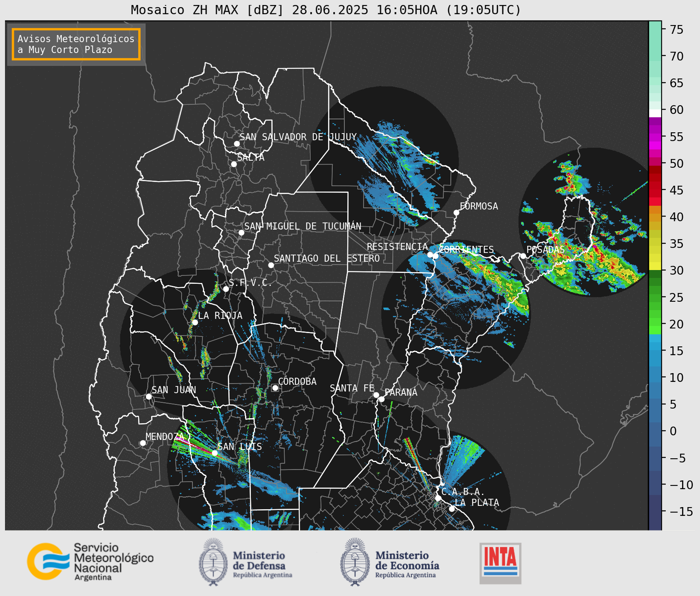This screenshot has width=700, height=596.
Task: Click the 75 dBZ colorbar label
Action: (677, 29)
